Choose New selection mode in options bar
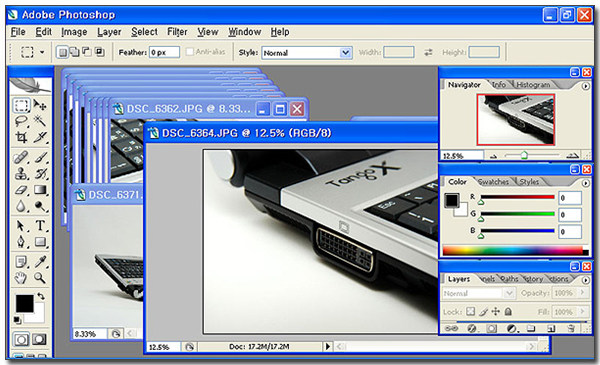The image size is (600, 365). point(62,52)
